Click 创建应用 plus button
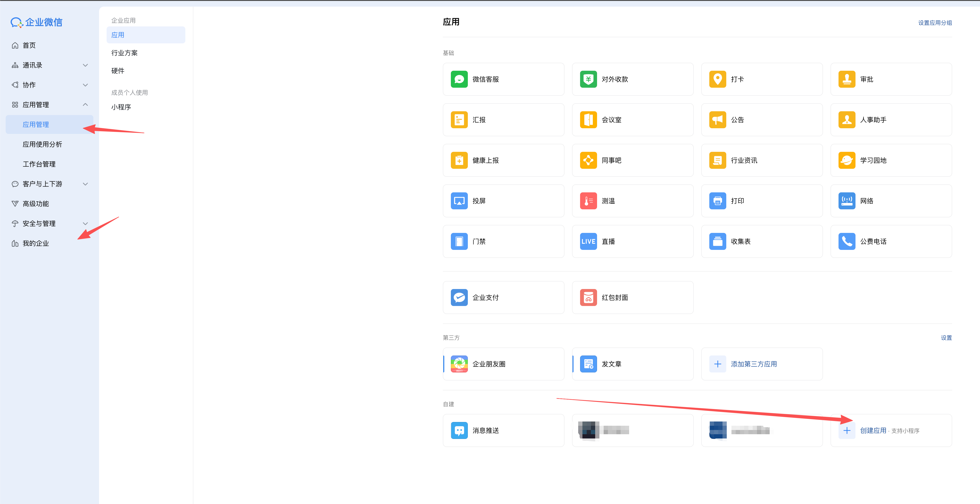Viewport: 980px width, 504px height. coord(847,431)
